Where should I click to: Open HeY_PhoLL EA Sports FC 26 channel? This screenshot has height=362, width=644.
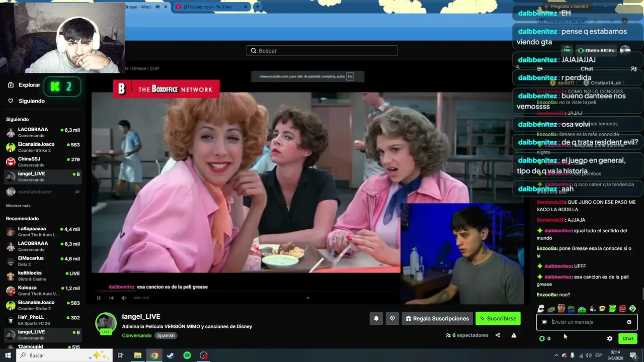coord(43,320)
